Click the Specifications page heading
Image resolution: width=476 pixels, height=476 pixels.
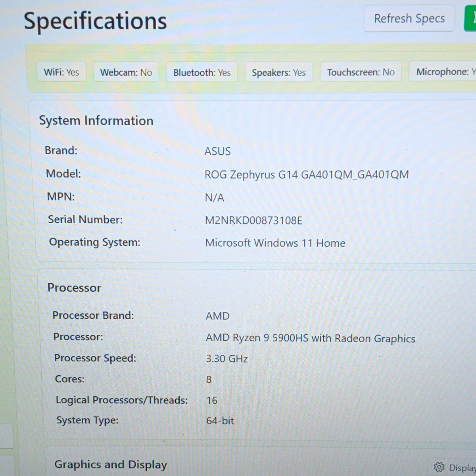[95, 21]
